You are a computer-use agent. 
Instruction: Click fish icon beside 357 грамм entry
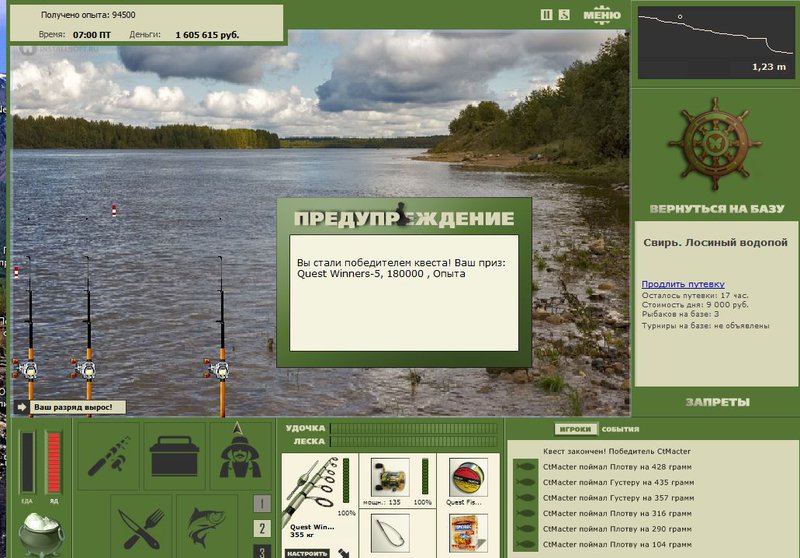tap(526, 498)
